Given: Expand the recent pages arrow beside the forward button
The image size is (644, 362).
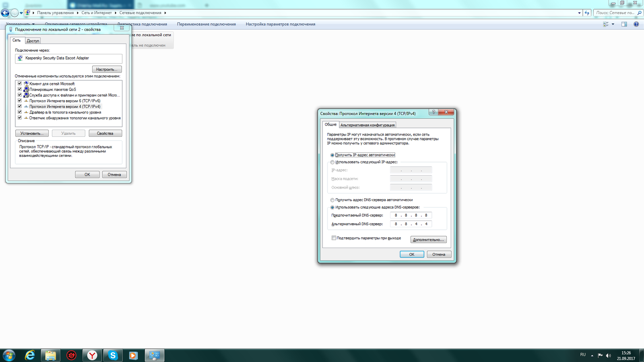Looking at the screenshot, I should [21, 13].
